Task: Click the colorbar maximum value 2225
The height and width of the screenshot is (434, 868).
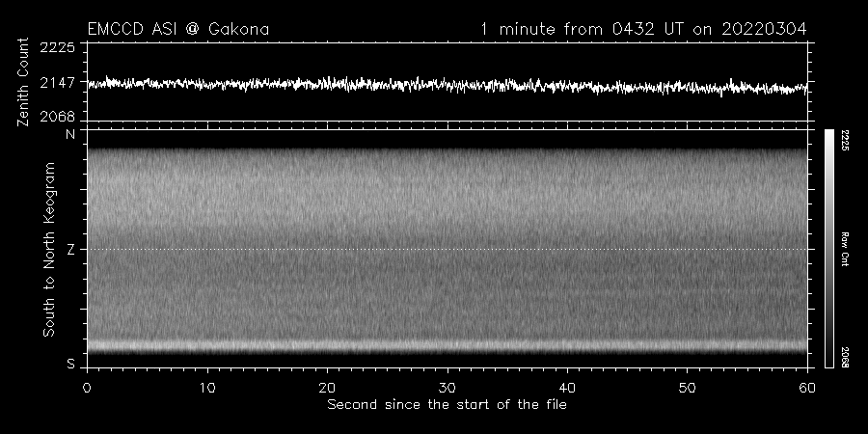Action: pyautogui.click(x=845, y=140)
